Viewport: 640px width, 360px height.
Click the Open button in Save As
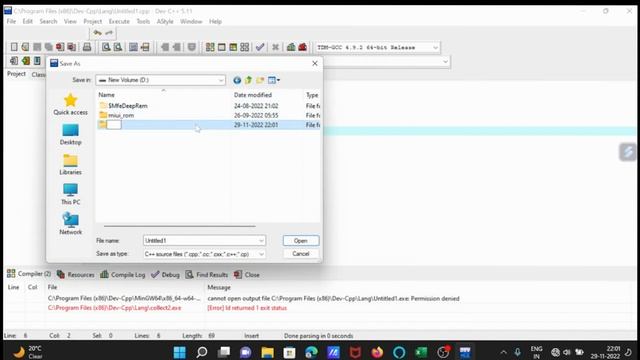pyautogui.click(x=301, y=241)
